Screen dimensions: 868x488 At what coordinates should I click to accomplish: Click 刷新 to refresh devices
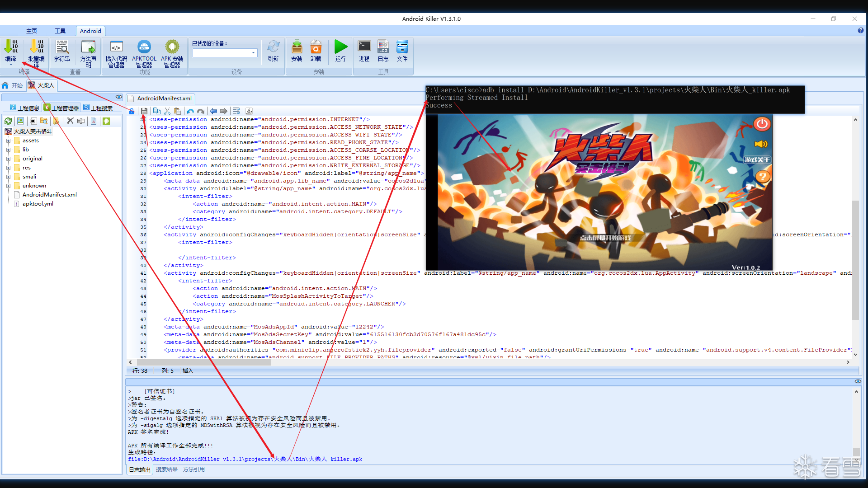(273, 50)
